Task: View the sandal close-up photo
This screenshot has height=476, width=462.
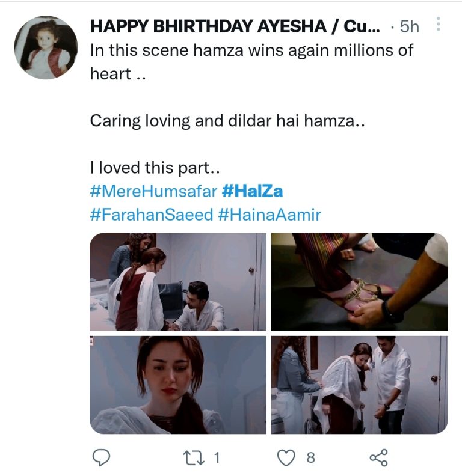Action: point(359,282)
